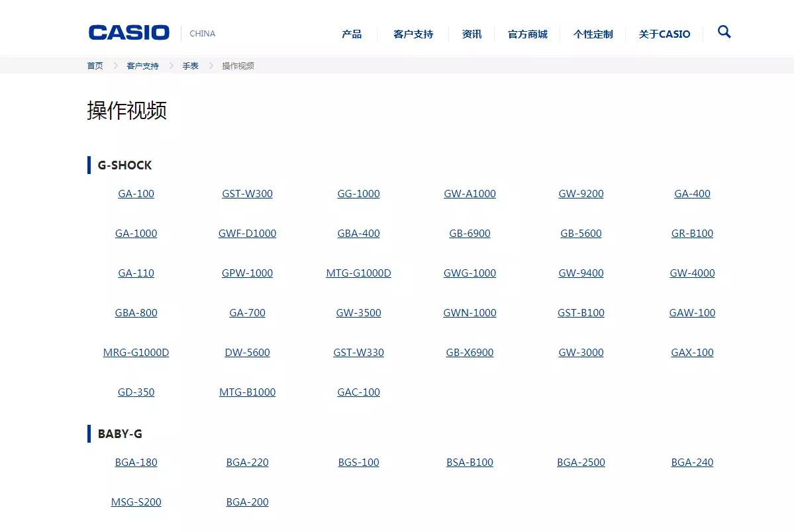Open the GAX-100 link
The width and height of the screenshot is (794, 532).
point(692,352)
